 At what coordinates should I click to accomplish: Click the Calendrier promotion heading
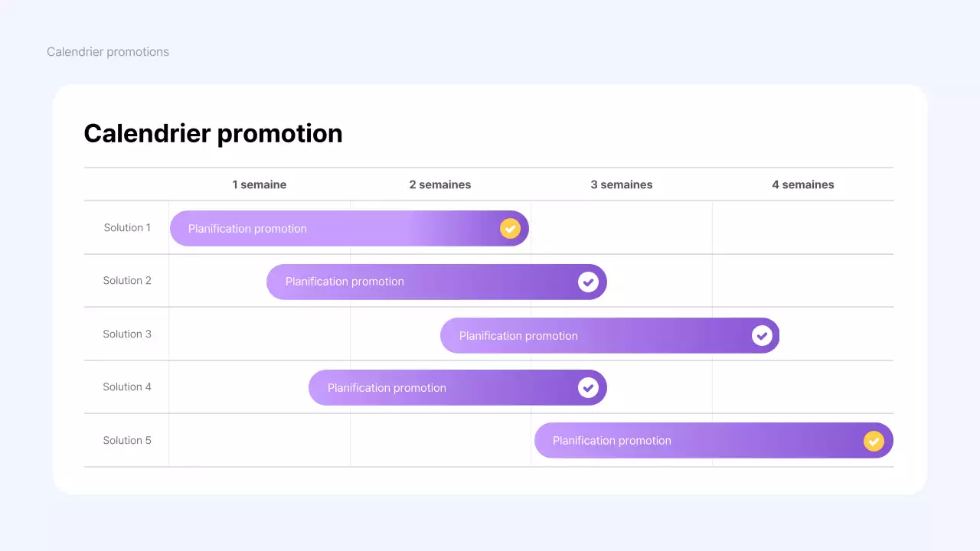point(213,133)
